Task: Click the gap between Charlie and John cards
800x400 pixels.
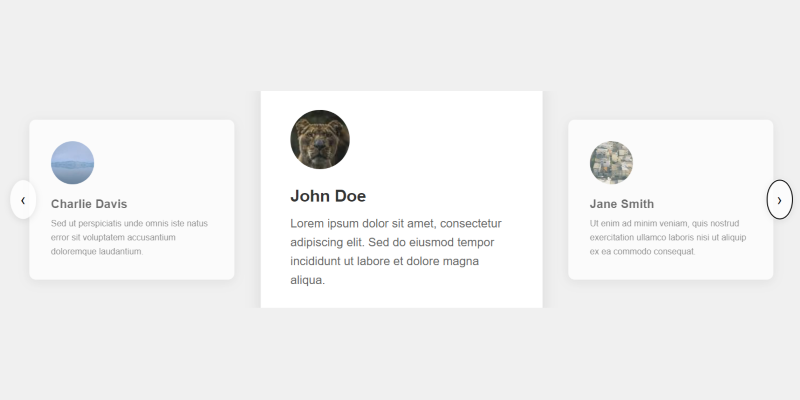Action: (248, 200)
